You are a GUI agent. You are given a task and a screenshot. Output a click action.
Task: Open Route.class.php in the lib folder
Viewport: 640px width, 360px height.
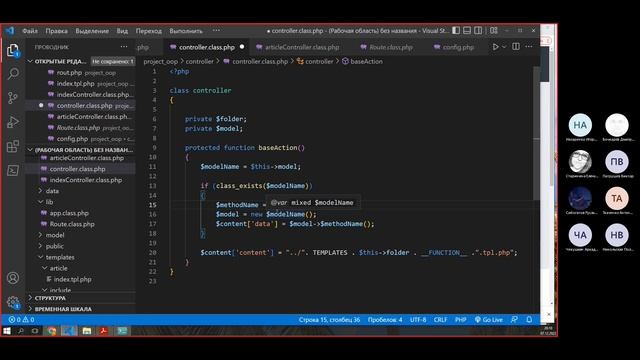(81, 224)
